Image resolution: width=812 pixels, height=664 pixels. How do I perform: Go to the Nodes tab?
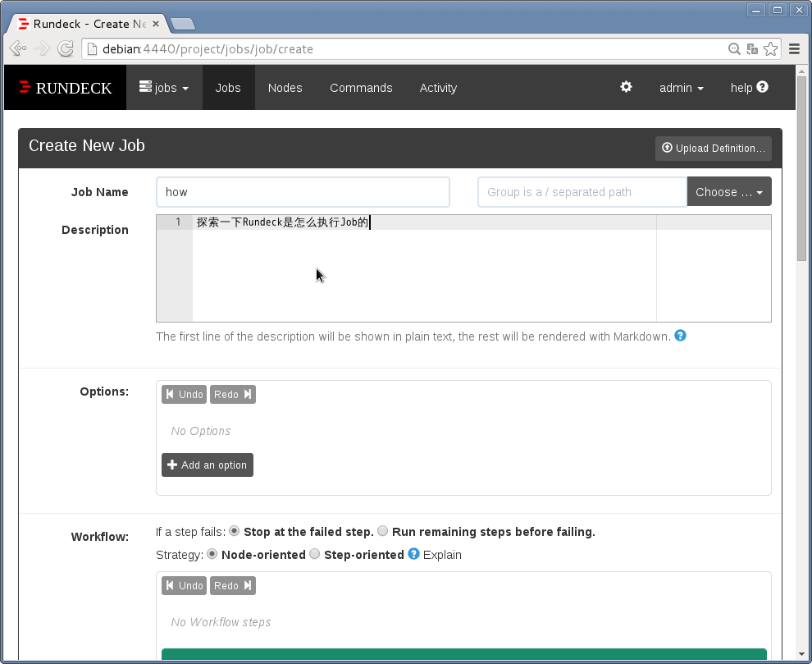pos(285,88)
